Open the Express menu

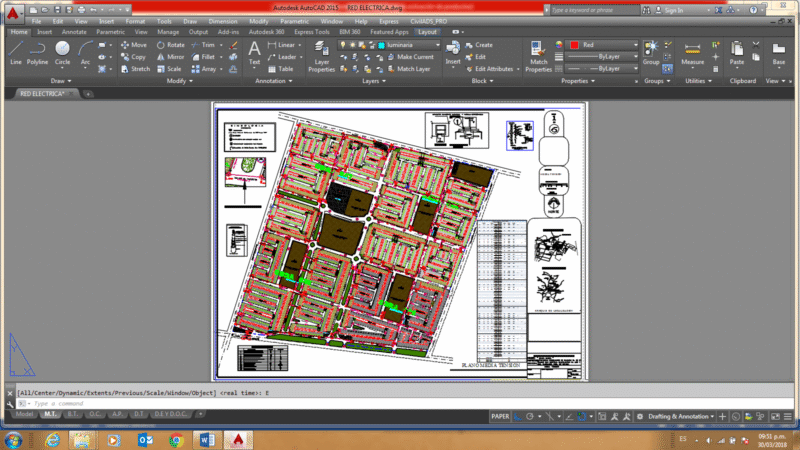389,21
